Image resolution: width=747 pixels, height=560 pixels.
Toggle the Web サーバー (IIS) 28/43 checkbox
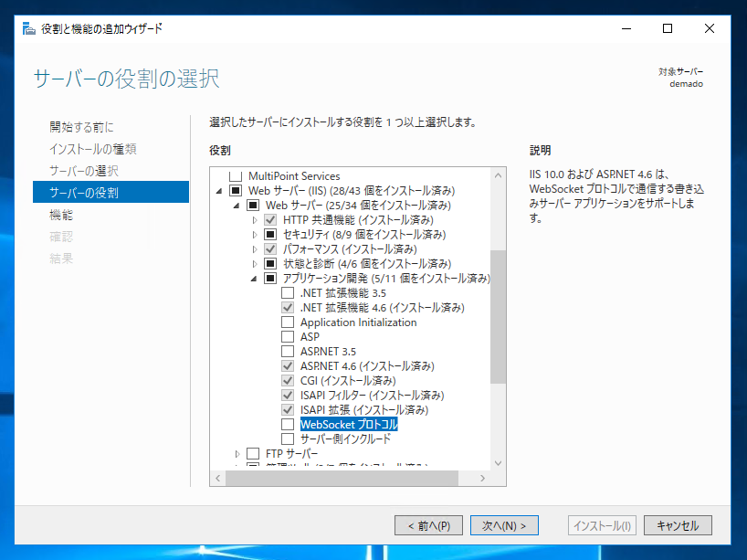[x=236, y=191]
